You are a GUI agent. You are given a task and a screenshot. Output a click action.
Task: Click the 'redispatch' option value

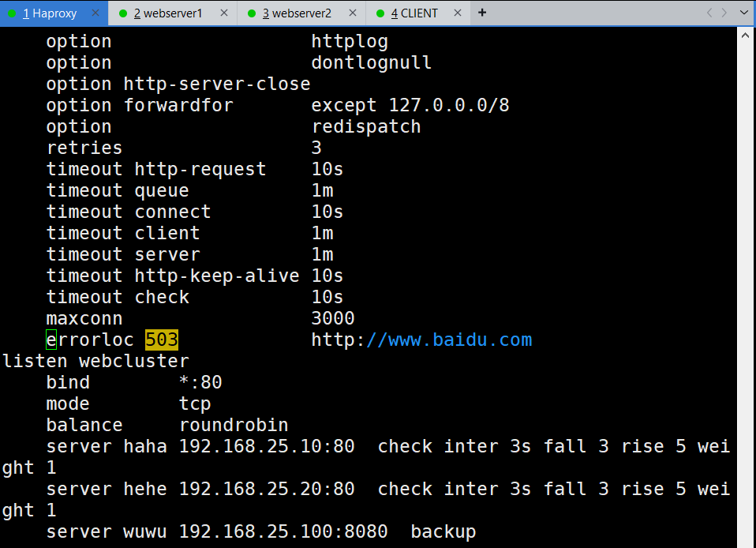pyautogui.click(x=366, y=127)
